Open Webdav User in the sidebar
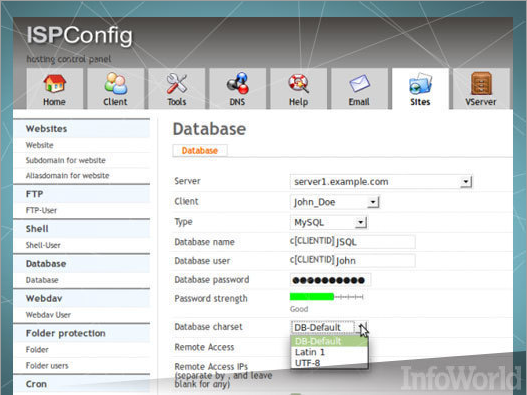Image resolution: width=527 pixels, height=395 pixels. pyautogui.click(x=48, y=315)
